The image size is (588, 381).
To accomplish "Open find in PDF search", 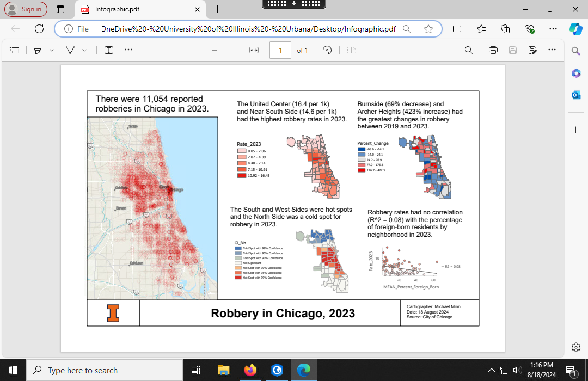I will click(468, 50).
